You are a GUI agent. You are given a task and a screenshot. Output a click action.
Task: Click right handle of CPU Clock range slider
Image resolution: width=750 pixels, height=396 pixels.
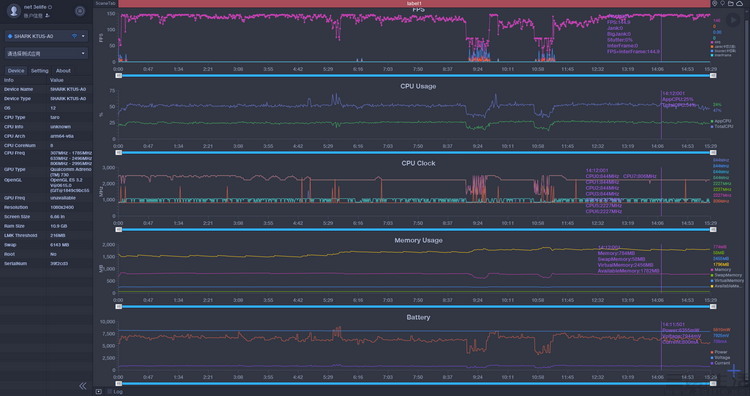point(713,230)
